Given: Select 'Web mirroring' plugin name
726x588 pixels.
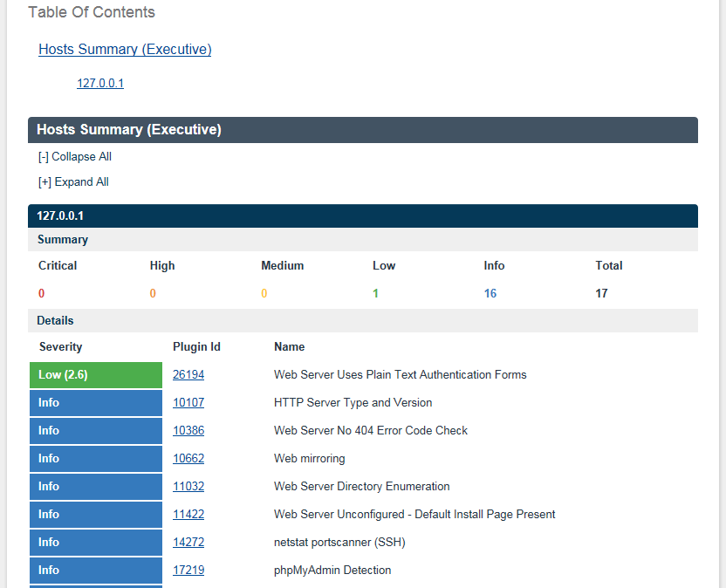Looking at the screenshot, I should 309,458.
